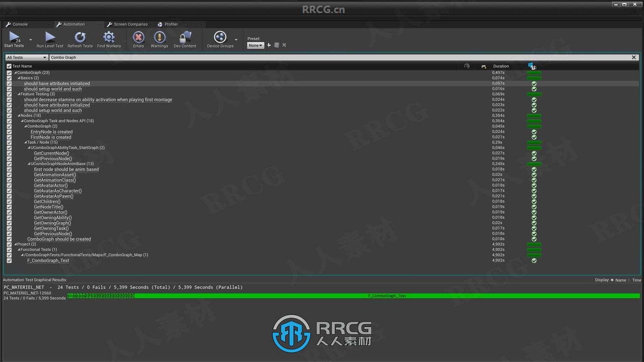Click the Combo Graph search field
The width and height of the screenshot is (644, 362).
tap(340, 57)
